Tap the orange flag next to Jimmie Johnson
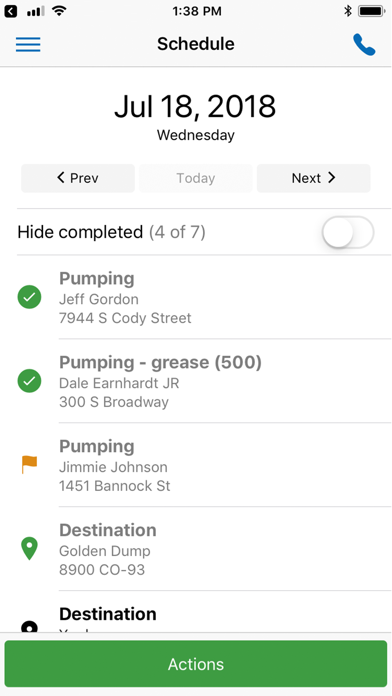 tap(29, 465)
